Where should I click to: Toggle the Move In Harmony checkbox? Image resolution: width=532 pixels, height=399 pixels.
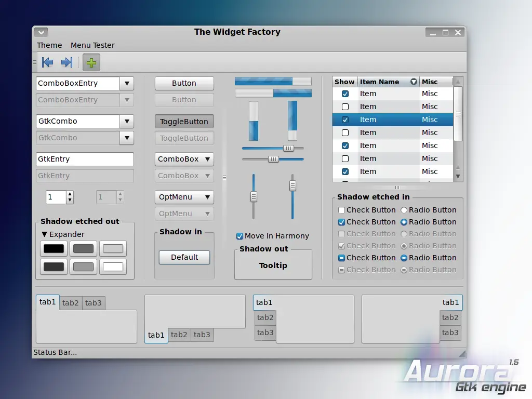[x=240, y=236]
